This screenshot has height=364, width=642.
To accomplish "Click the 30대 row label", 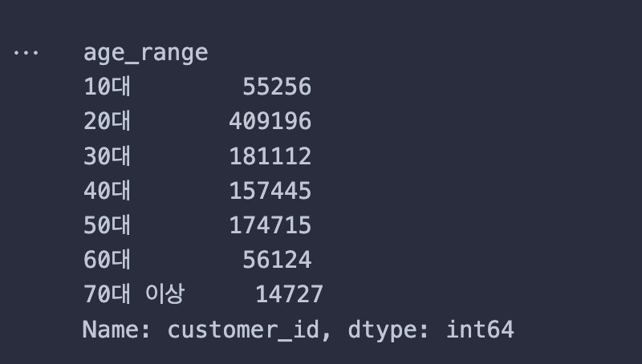I will tap(107, 156).
